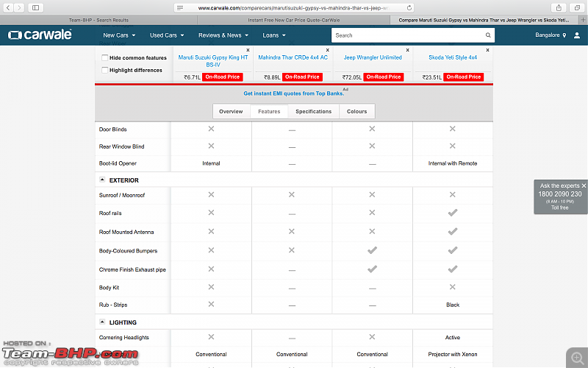
Task: Open Loans dropdown menu
Action: pos(274,35)
